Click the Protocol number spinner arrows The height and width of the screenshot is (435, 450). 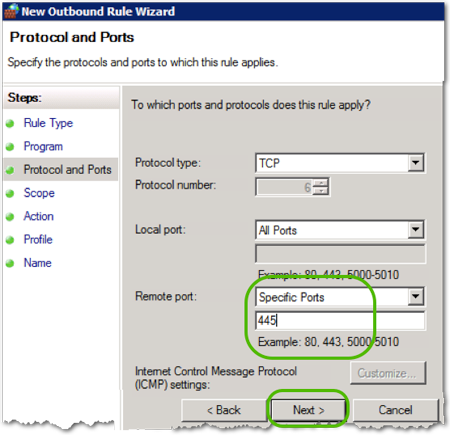[321, 187]
